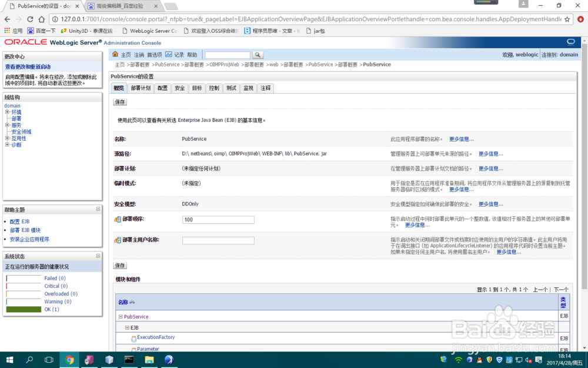Image resolution: width=588 pixels, height=368 pixels.
Task: Open 安装企业应用程序 help link
Action: click(x=29, y=239)
